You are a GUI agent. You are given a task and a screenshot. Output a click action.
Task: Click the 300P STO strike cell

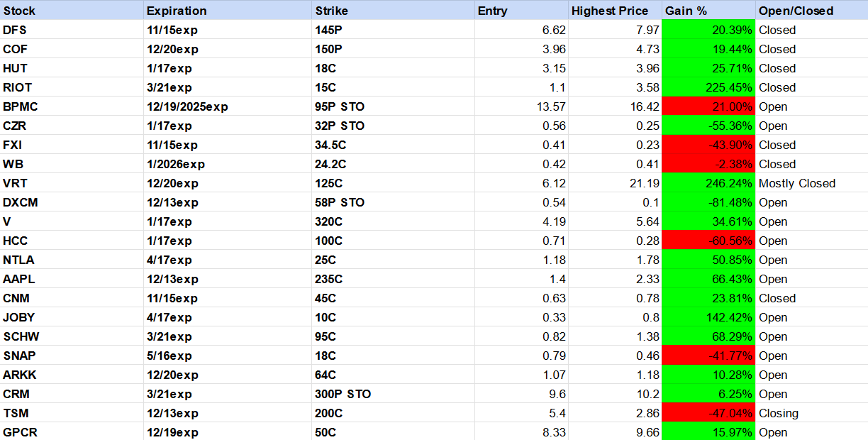click(x=394, y=394)
